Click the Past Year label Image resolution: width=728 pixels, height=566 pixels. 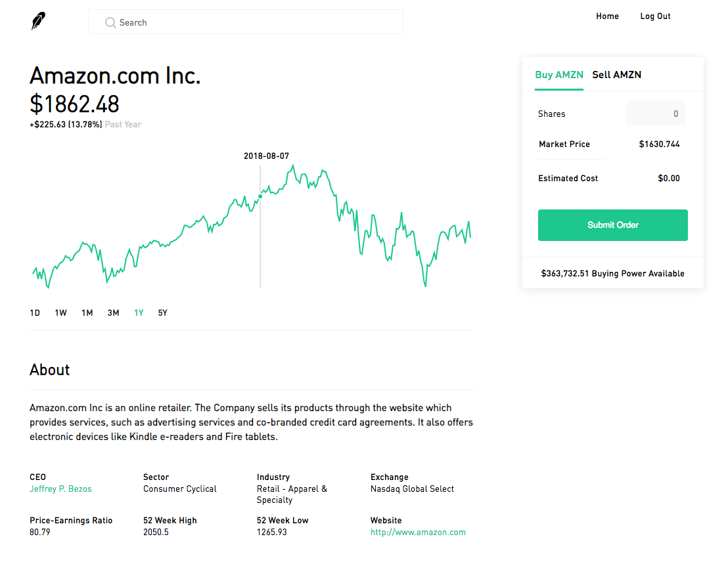123,124
